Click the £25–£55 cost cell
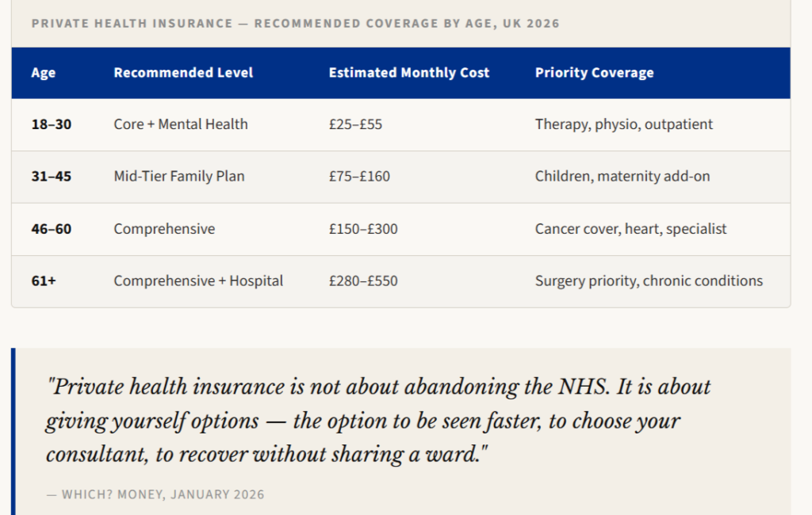This screenshot has height=515, width=812. coord(355,124)
